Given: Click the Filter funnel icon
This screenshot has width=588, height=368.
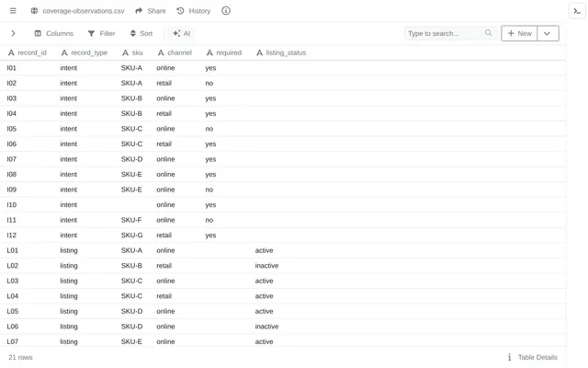Looking at the screenshot, I should pyautogui.click(x=91, y=33).
